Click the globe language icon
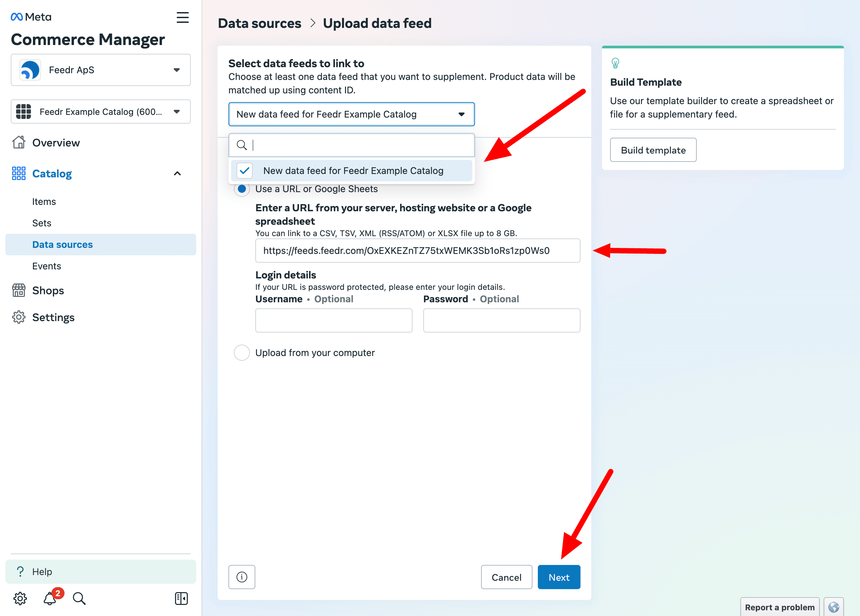The height and width of the screenshot is (616, 860). [x=833, y=607]
